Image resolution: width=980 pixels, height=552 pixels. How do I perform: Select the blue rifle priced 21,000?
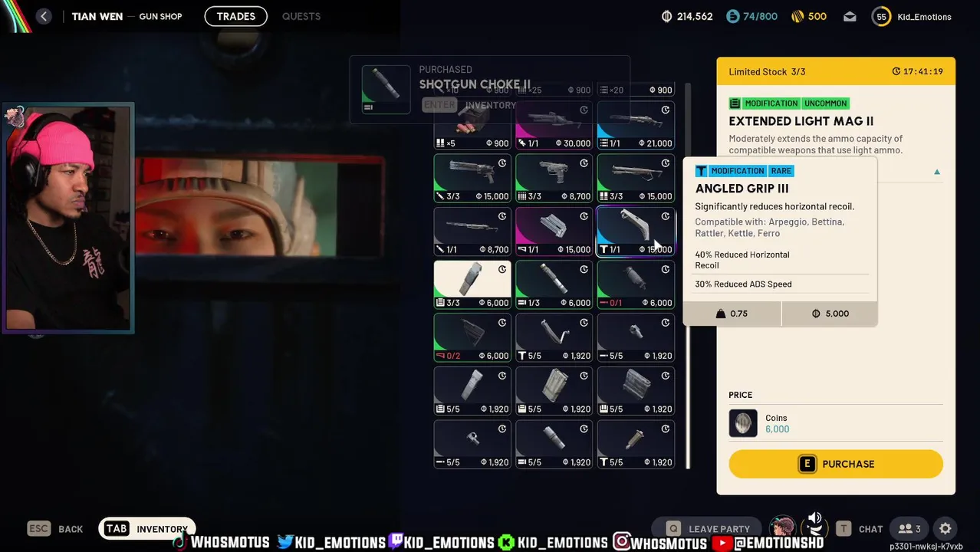[x=636, y=126]
